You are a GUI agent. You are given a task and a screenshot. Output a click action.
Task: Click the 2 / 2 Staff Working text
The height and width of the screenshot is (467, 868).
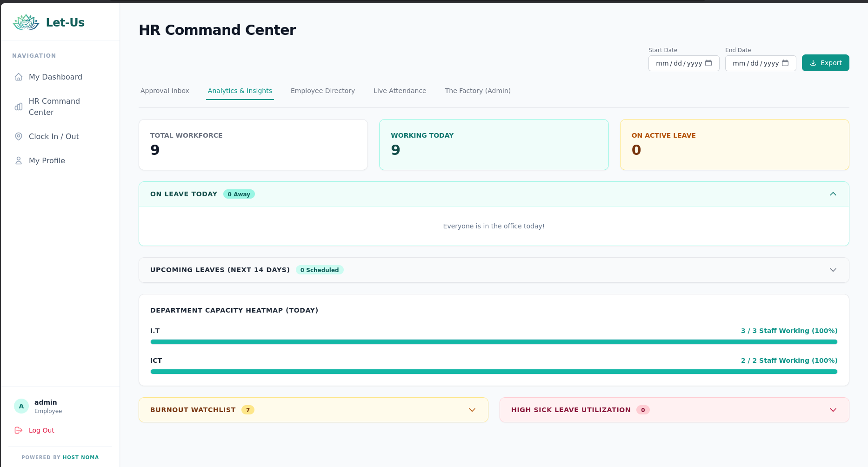coord(789,360)
